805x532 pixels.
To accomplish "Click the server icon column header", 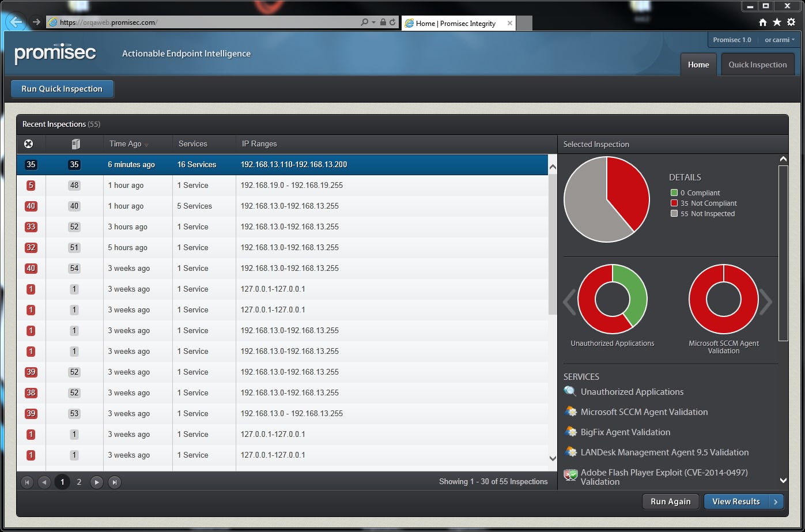I will (x=75, y=144).
